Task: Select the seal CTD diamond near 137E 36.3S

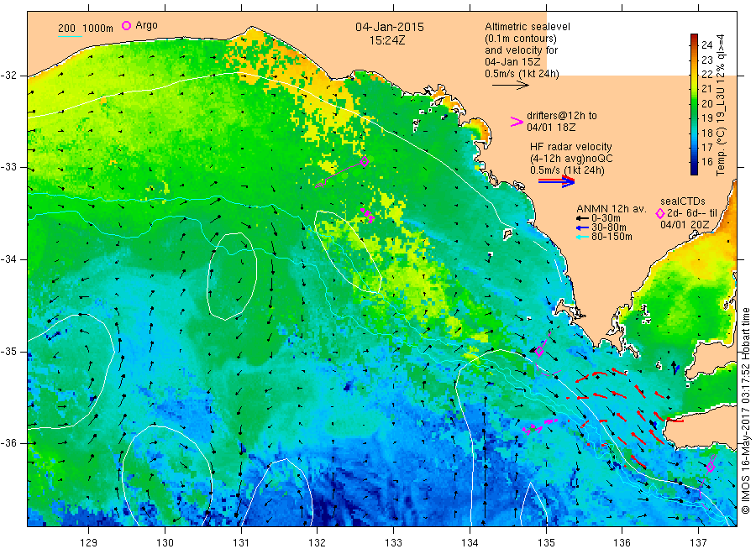Action: (710, 467)
